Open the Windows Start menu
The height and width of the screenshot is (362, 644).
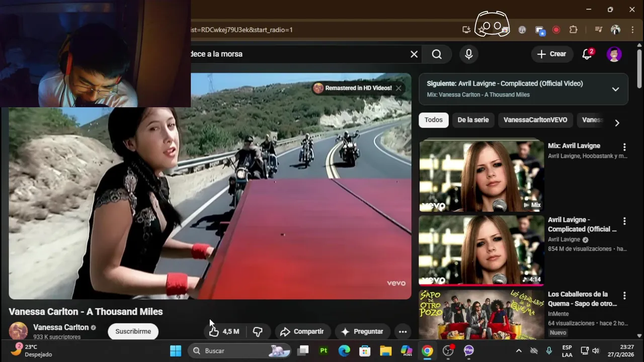pyautogui.click(x=176, y=350)
